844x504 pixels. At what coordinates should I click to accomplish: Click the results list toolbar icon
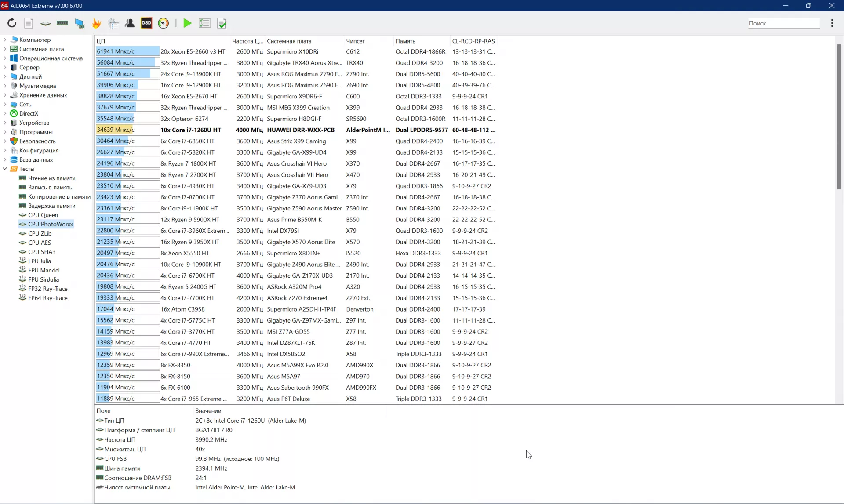(x=204, y=23)
